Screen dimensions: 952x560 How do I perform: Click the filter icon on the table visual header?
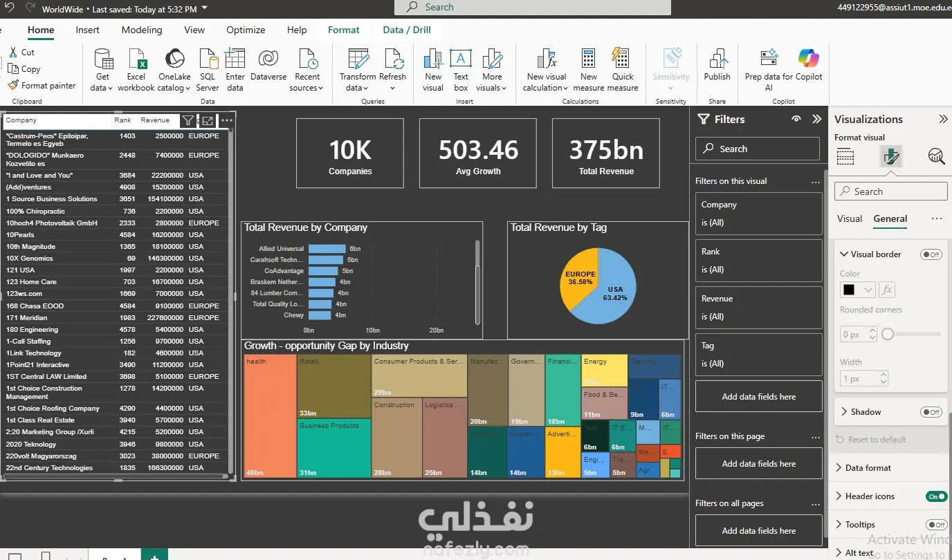(x=187, y=120)
